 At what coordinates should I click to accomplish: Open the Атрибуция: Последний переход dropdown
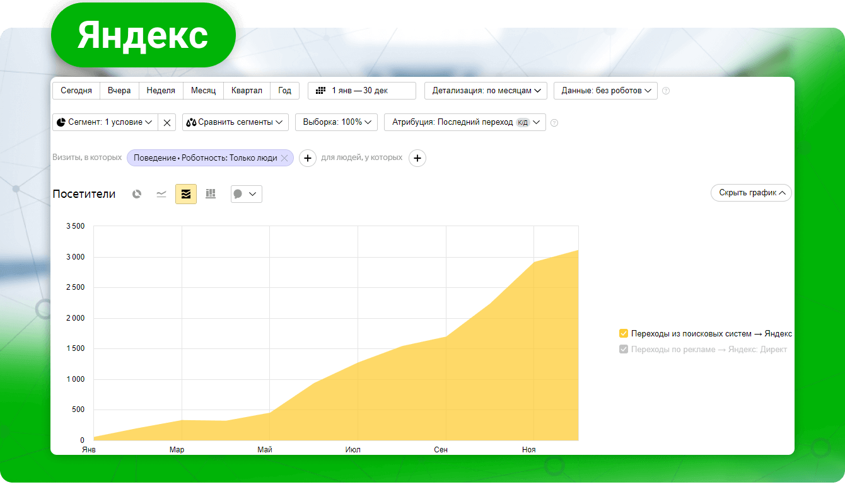(465, 122)
